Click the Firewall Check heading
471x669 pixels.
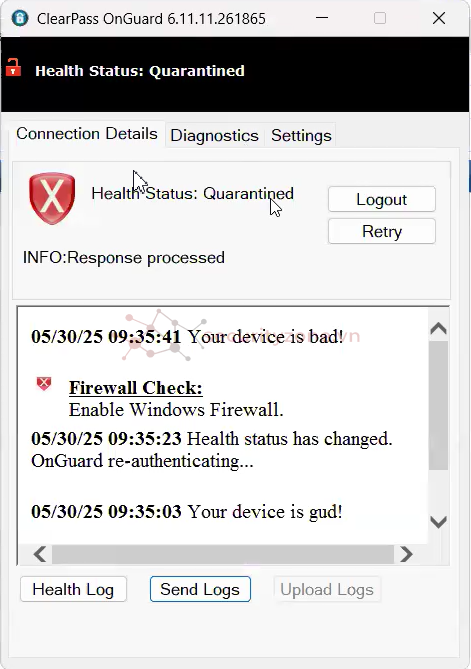tap(136, 388)
